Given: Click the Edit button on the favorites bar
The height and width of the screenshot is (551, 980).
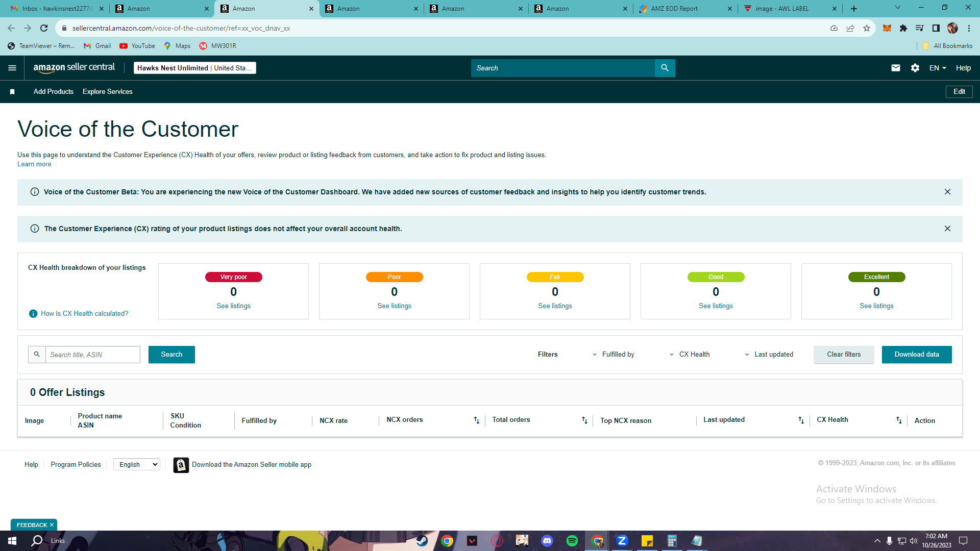Looking at the screenshot, I should coord(959,92).
